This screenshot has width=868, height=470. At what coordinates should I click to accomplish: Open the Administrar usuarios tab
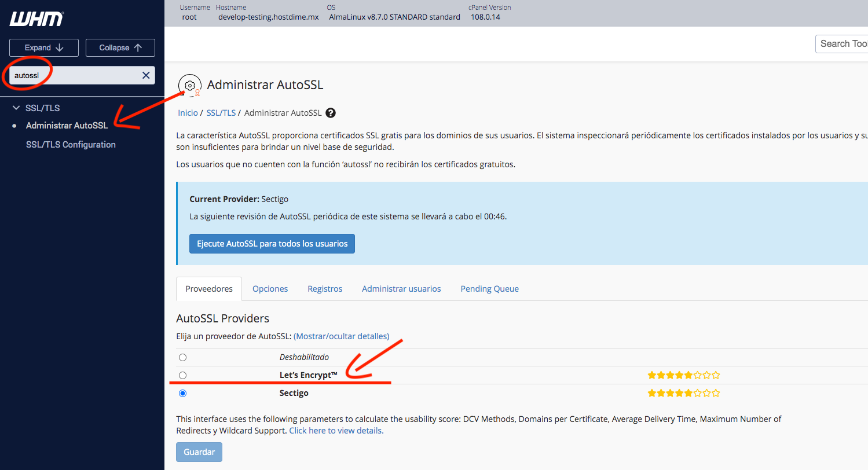click(x=401, y=289)
